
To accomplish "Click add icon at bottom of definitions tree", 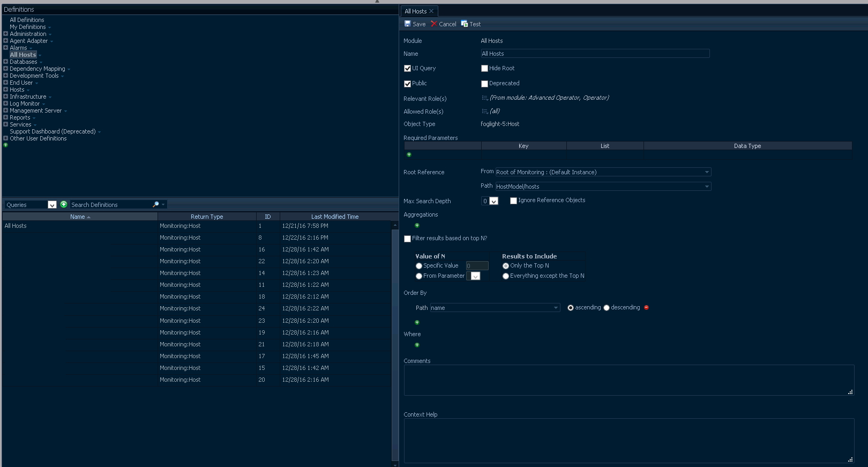I will coord(5,145).
